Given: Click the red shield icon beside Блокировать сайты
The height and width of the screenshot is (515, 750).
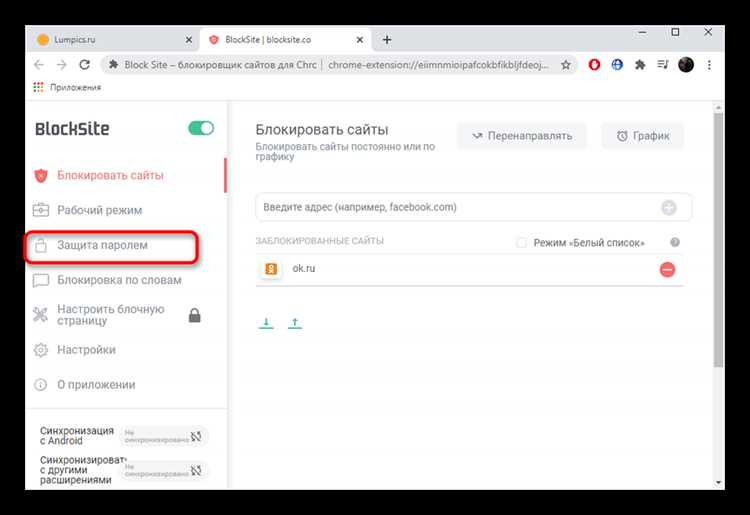Looking at the screenshot, I should coord(41,175).
